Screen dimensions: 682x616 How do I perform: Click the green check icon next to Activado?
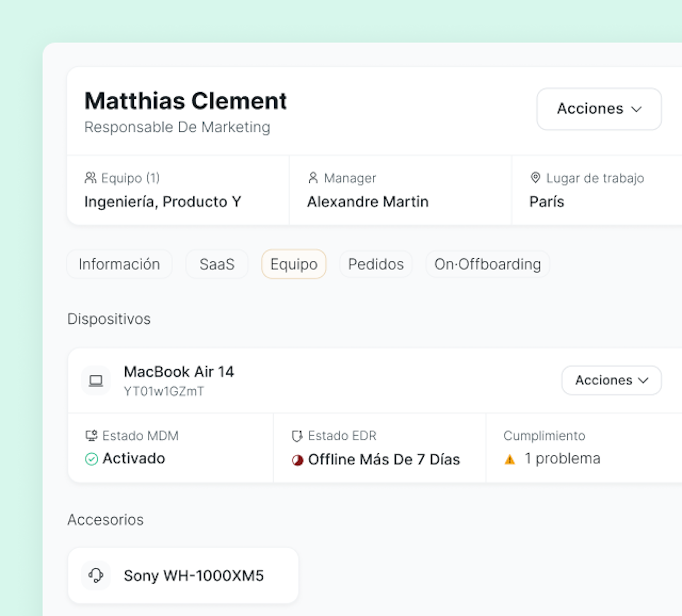tap(91, 459)
